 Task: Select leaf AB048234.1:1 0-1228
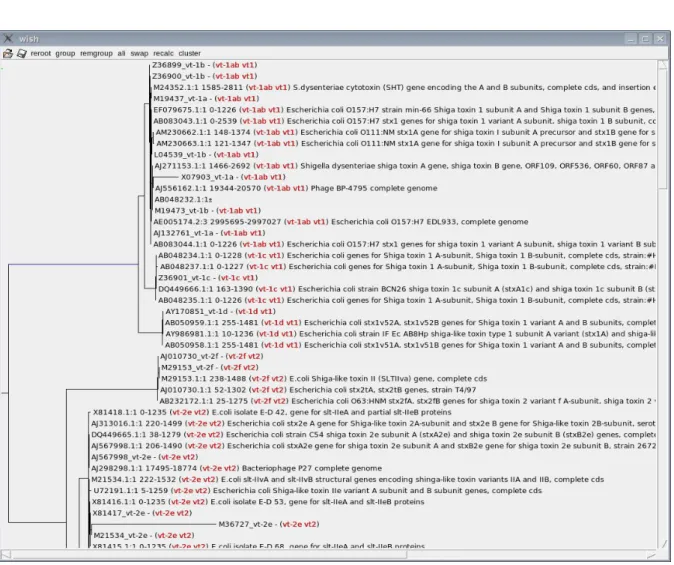click(200, 255)
